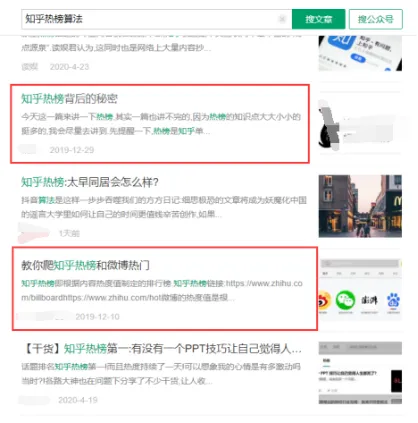This screenshot has width=418, height=423.
Task: Click the snippet starting 话题排名知乎热榜第一
Action: (161, 374)
